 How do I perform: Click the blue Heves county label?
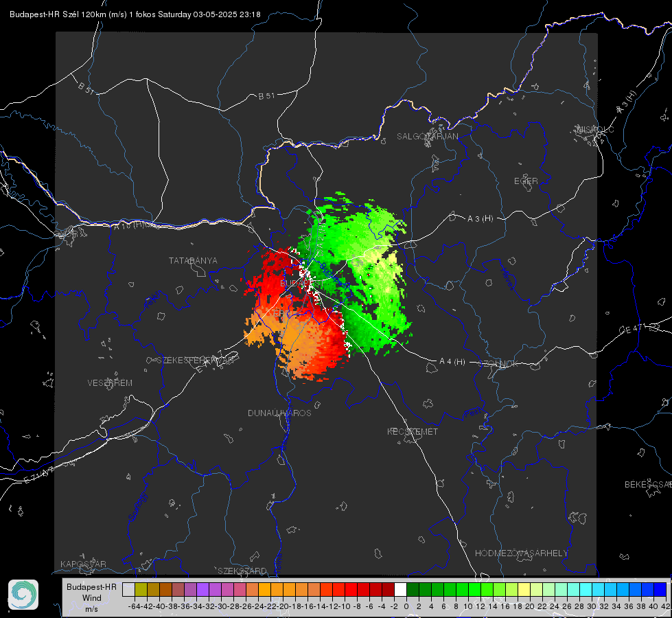[x=507, y=279]
